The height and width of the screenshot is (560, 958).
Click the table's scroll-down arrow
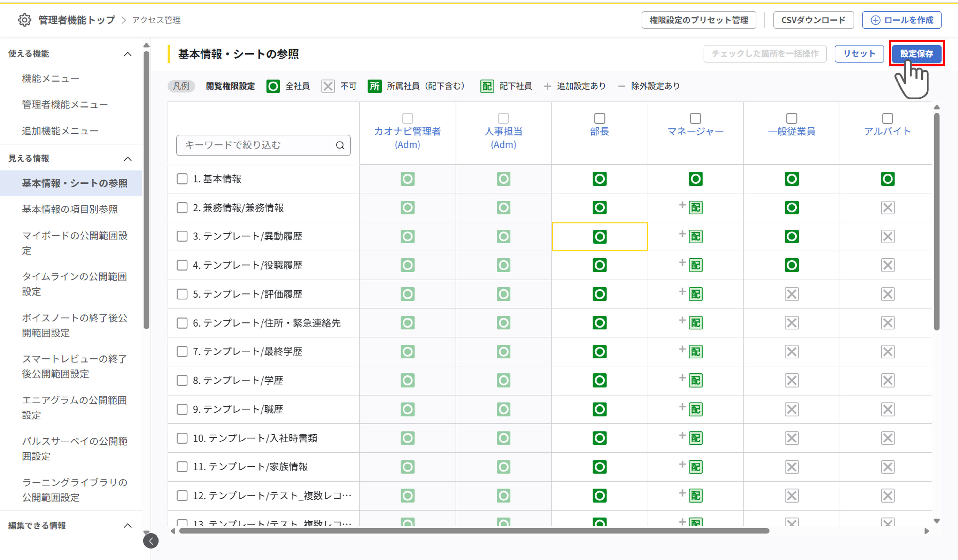point(937,521)
